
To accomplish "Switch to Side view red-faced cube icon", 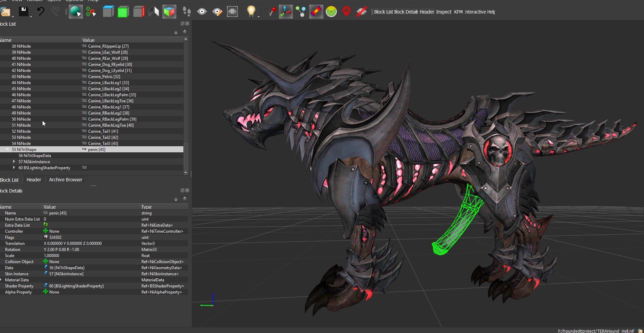I will (138, 12).
